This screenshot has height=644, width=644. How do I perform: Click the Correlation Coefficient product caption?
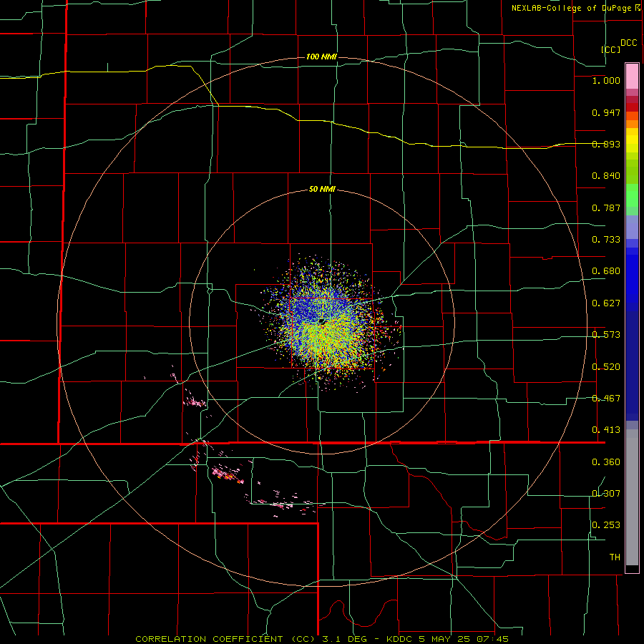coord(322,639)
